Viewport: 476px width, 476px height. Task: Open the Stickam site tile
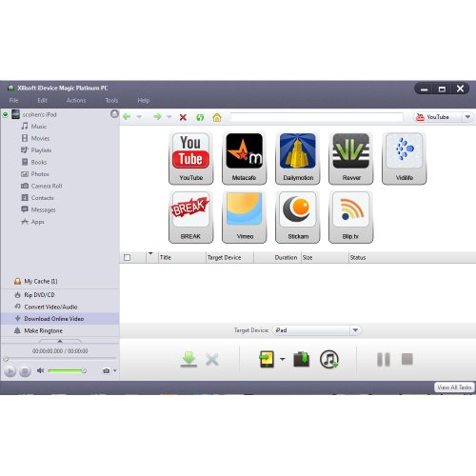(x=298, y=217)
